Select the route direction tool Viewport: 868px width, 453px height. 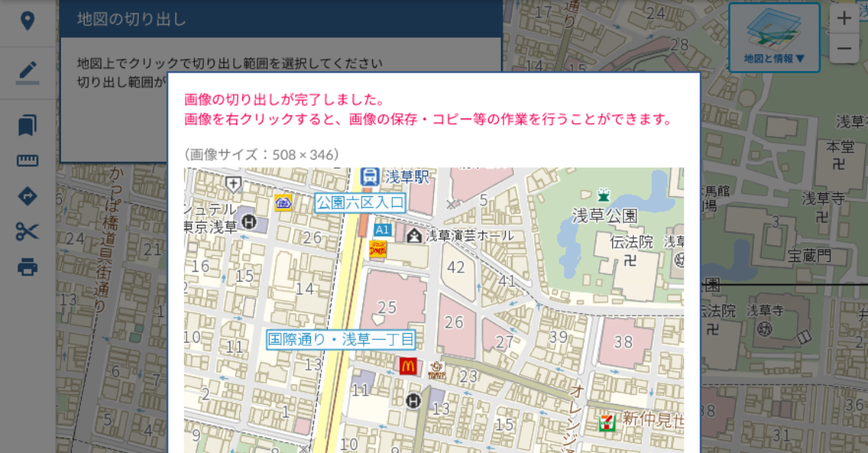(28, 196)
